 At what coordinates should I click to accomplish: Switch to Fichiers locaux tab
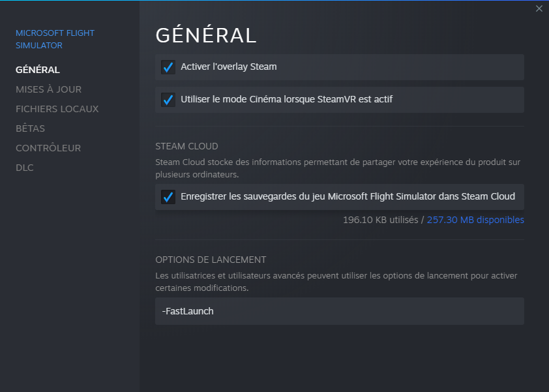57,109
